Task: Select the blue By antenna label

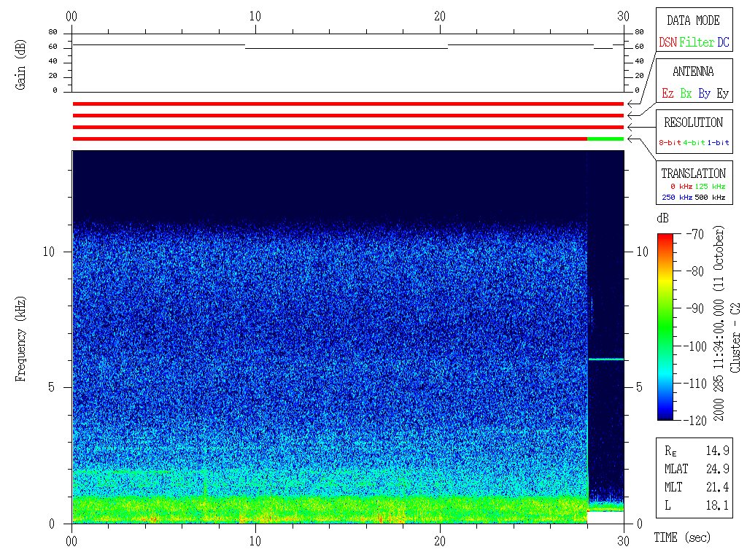Action: click(704, 93)
